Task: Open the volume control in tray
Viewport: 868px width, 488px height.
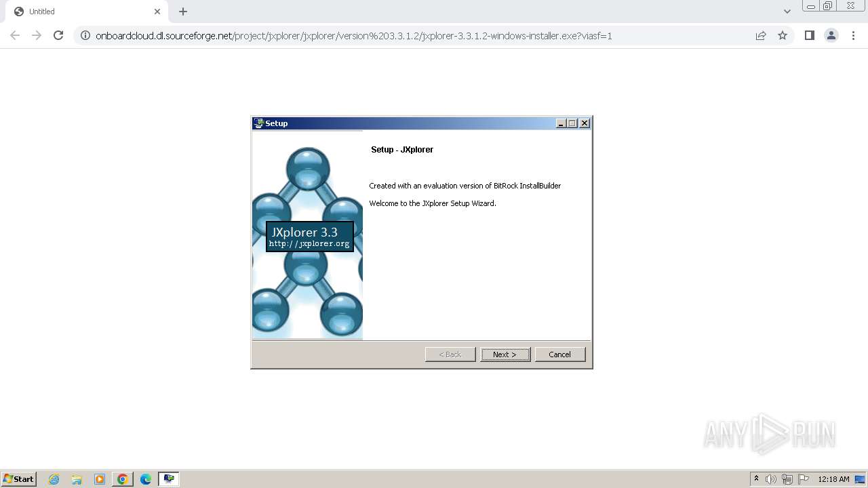Action: point(771,479)
